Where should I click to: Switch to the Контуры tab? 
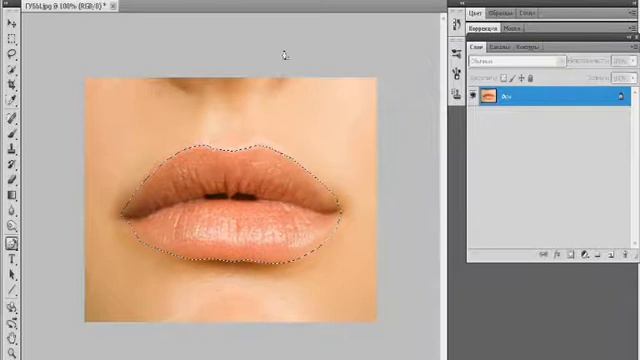(x=527, y=47)
